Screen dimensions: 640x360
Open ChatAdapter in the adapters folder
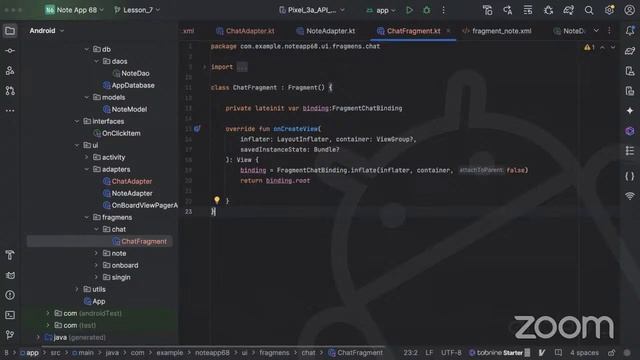pos(127,181)
